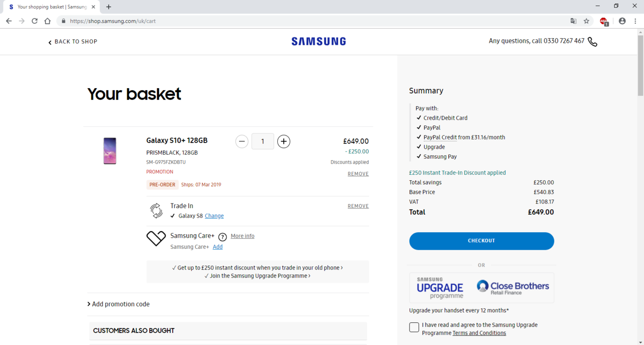644x345 pixels.
Task: Click the blue Checkout button
Action: (x=481, y=241)
